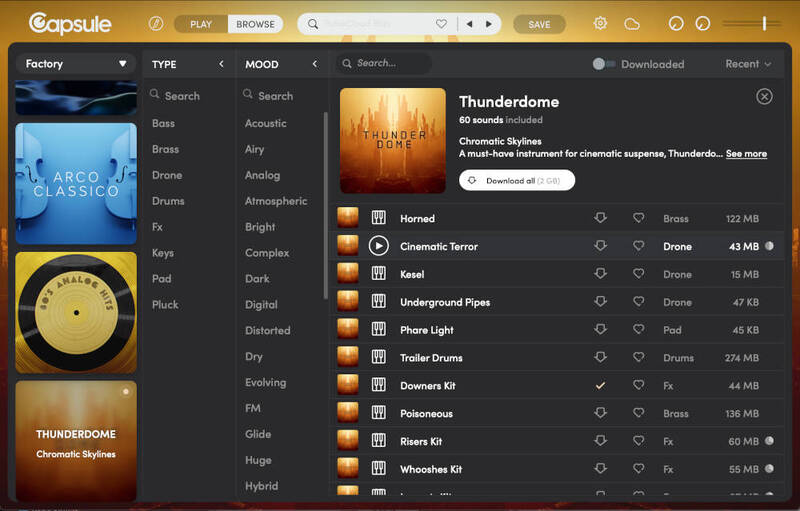The height and width of the screenshot is (511, 800).
Task: Filter by Bass type
Action: click(x=163, y=123)
